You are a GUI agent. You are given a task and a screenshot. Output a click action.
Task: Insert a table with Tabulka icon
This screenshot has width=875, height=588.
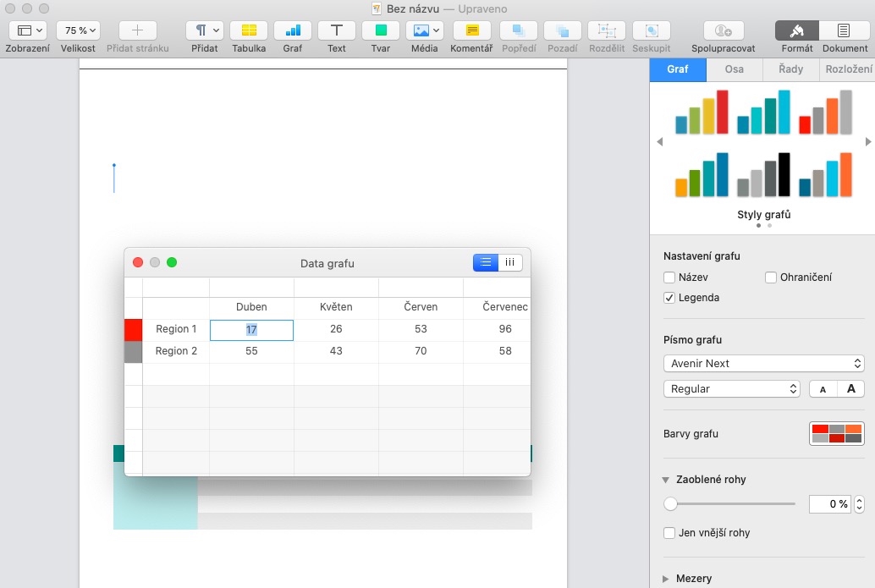[249, 30]
